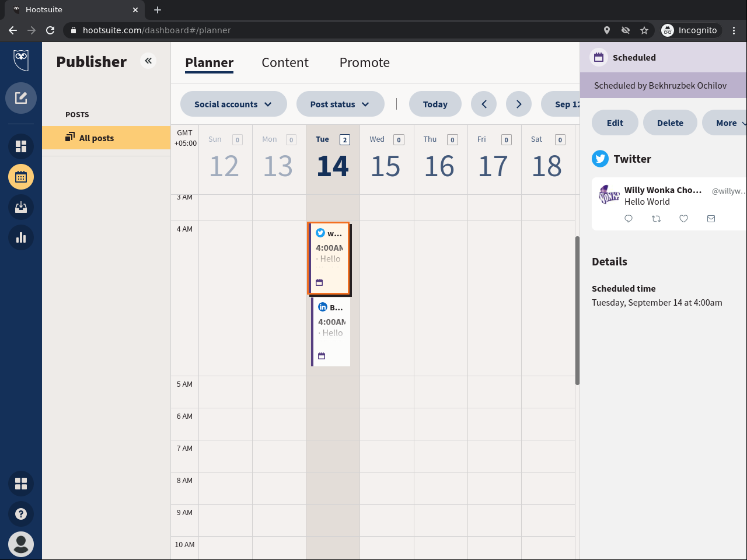Select Saturday 18 column header
The width and height of the screenshot is (747, 560).
pyautogui.click(x=548, y=159)
